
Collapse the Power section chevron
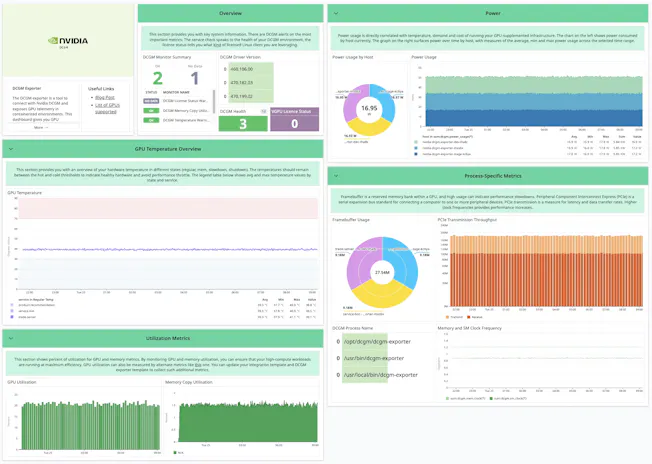click(x=335, y=14)
